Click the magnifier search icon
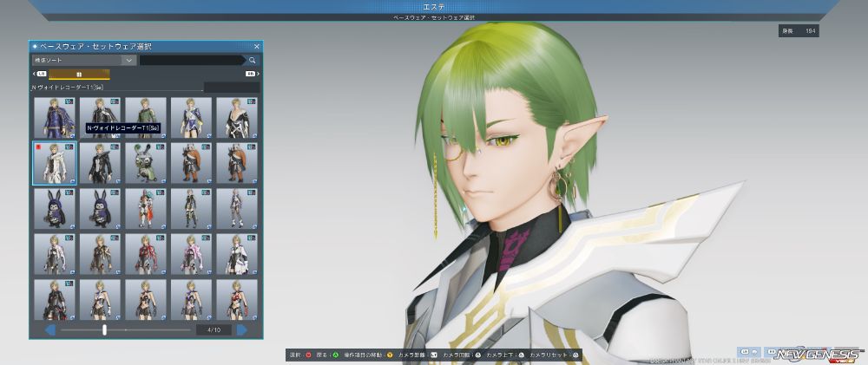This screenshot has width=868, height=365. [x=253, y=61]
